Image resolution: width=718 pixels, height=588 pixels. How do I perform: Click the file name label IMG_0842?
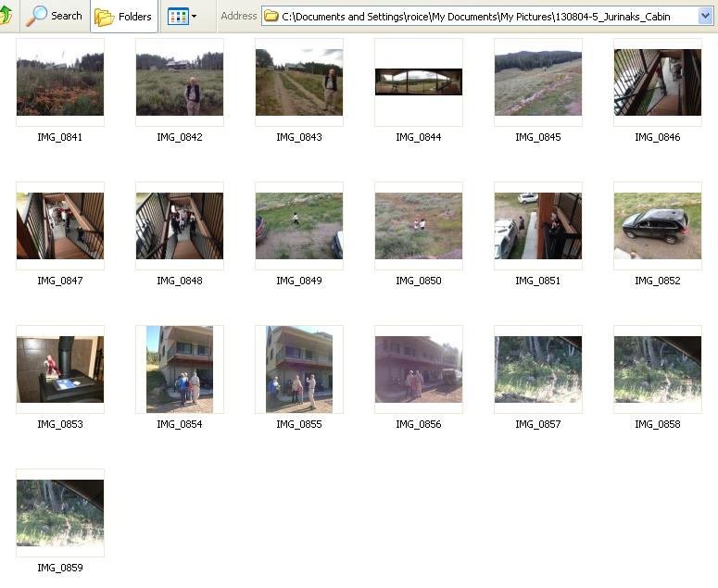180,137
